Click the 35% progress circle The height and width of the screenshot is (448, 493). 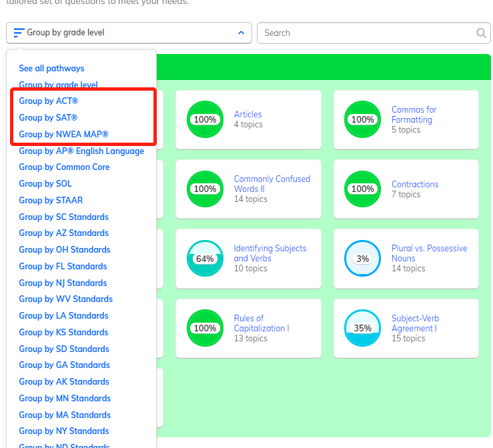tap(362, 328)
